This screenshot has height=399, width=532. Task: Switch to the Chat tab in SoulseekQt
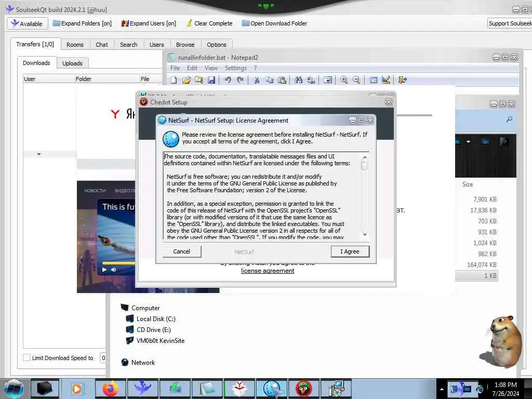coord(102,45)
